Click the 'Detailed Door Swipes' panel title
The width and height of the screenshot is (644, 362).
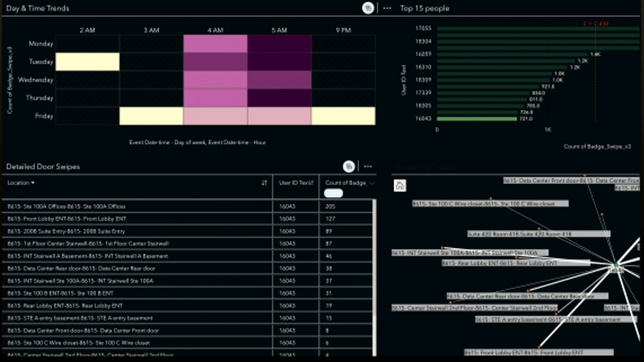coord(43,166)
